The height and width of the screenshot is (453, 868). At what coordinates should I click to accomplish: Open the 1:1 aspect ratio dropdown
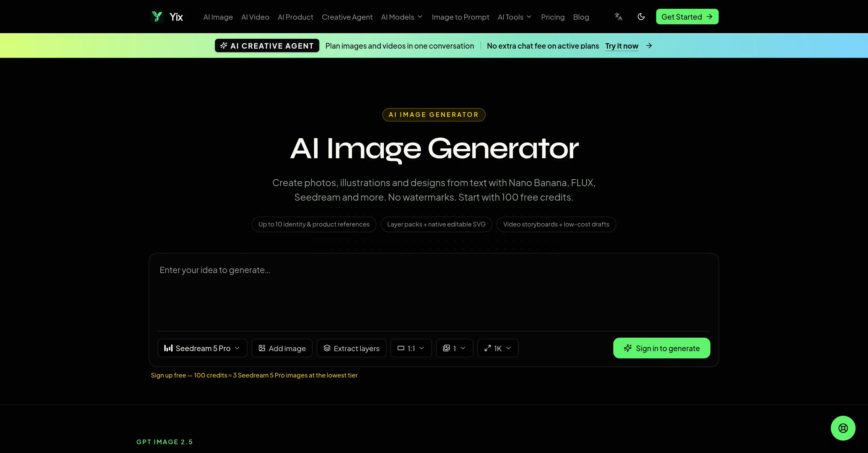pos(411,348)
